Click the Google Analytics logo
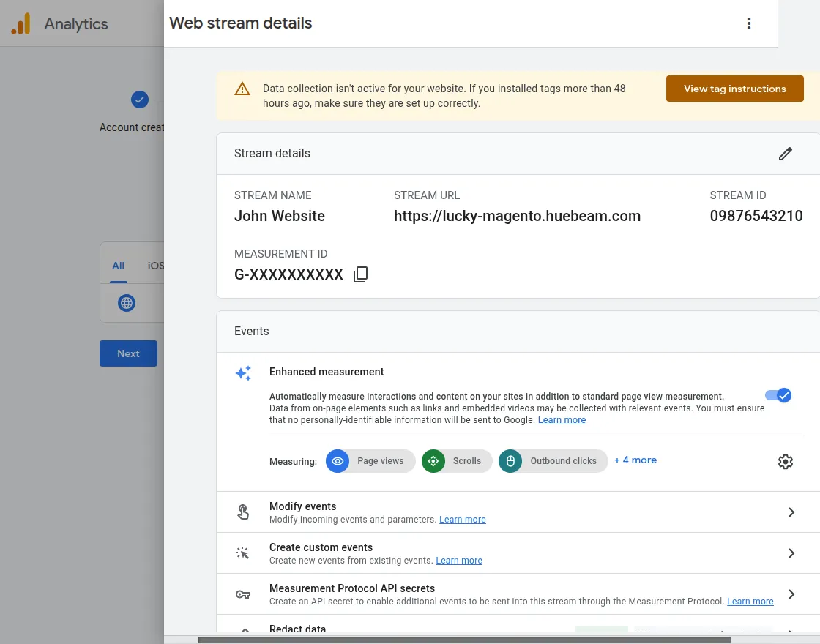820x644 pixels. click(x=21, y=23)
